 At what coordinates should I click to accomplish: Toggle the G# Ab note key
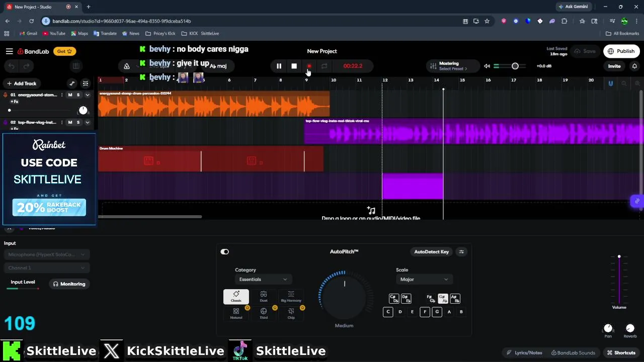[443, 299]
